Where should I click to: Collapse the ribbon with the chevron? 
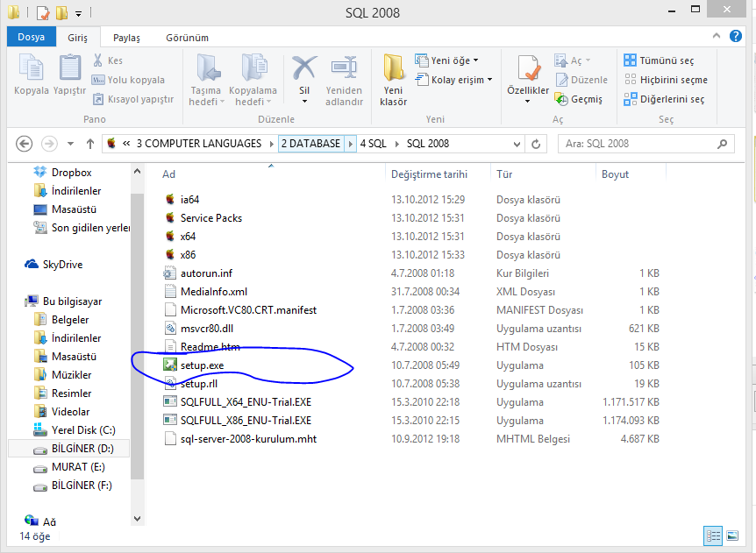click(x=716, y=36)
